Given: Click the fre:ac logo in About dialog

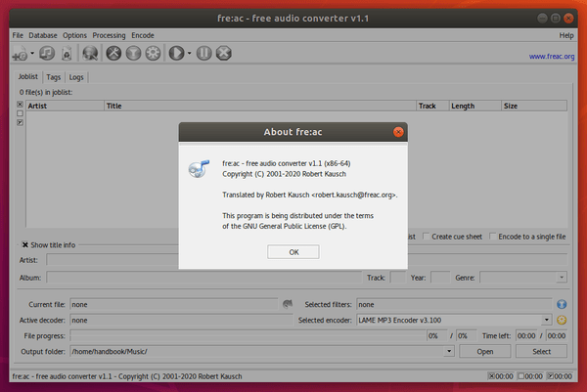Looking at the screenshot, I should pyautogui.click(x=199, y=169).
